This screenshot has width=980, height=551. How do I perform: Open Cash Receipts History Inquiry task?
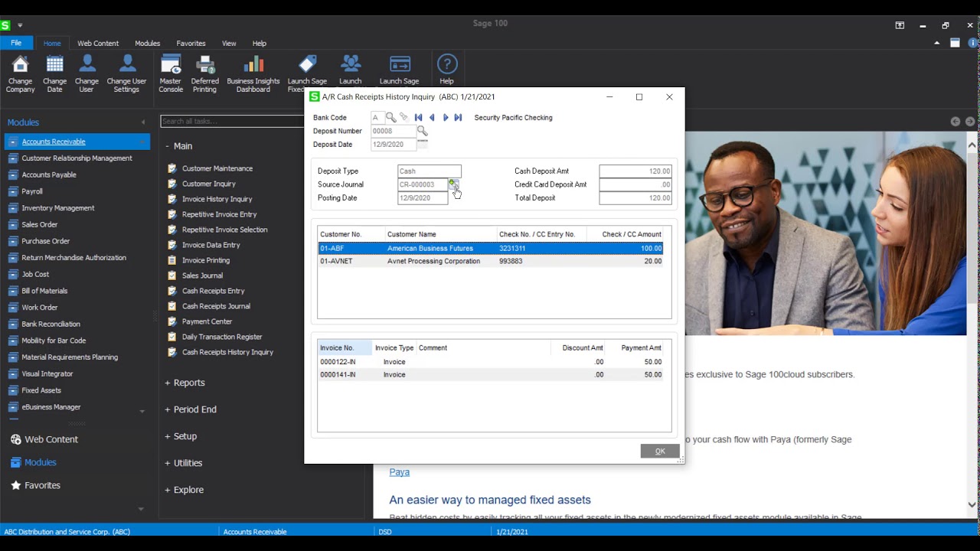(x=227, y=352)
